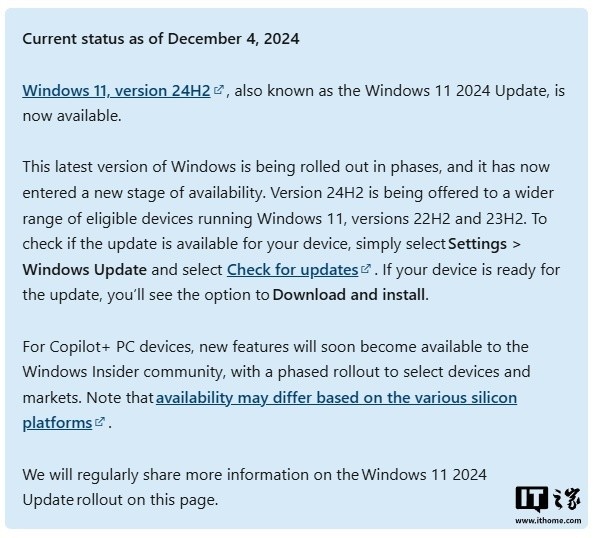Click external-link icon next to platforms

pos(100,422)
